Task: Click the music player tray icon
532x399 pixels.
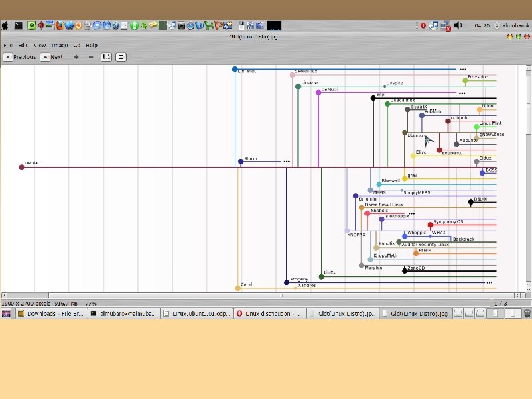Action: pos(434,25)
